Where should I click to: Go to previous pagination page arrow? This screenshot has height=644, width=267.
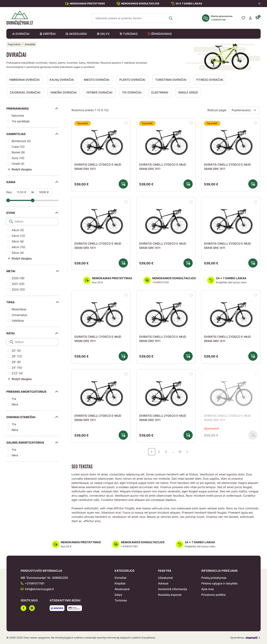click(144, 452)
